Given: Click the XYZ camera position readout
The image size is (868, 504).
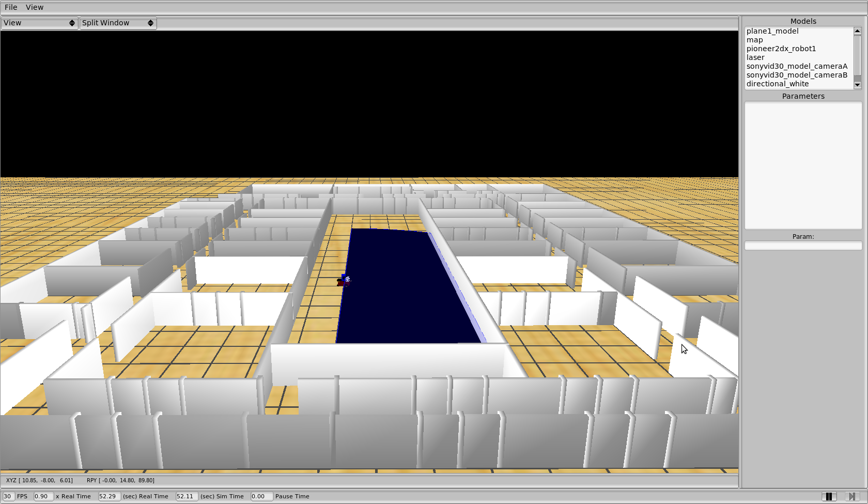Looking at the screenshot, I should tap(39, 480).
